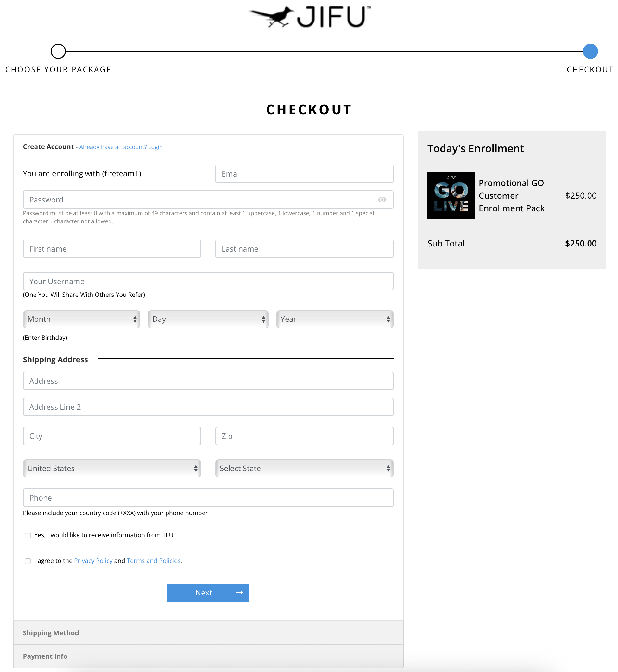Screen dimensions: 618x672
Task: Open the GO LIVE product thumbnail
Action: pos(451,196)
